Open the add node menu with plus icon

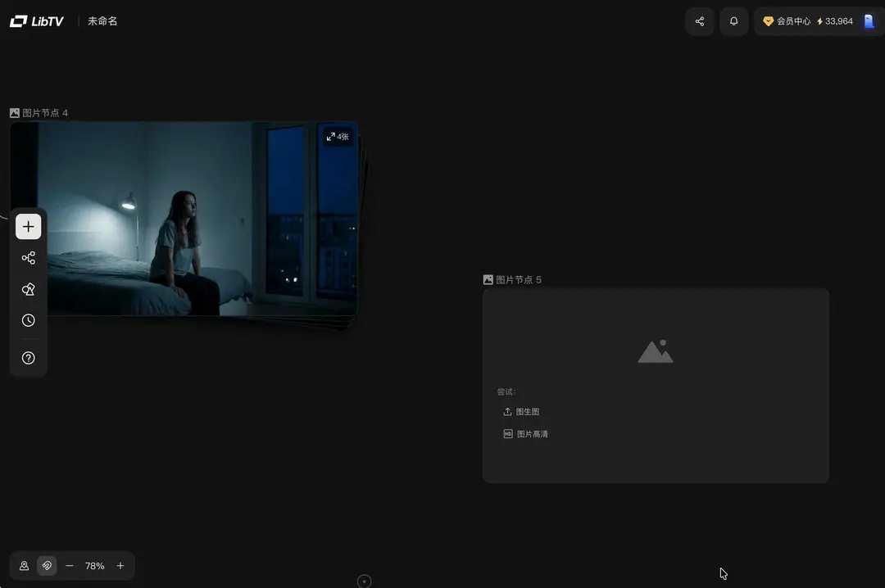pyautogui.click(x=28, y=226)
